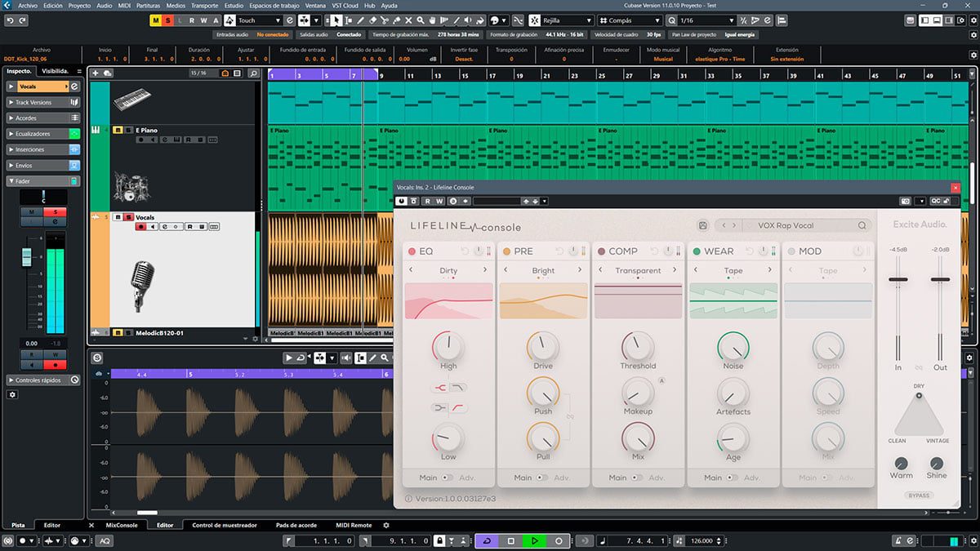Click the Lifeline Out level fader handle

[x=940, y=280]
